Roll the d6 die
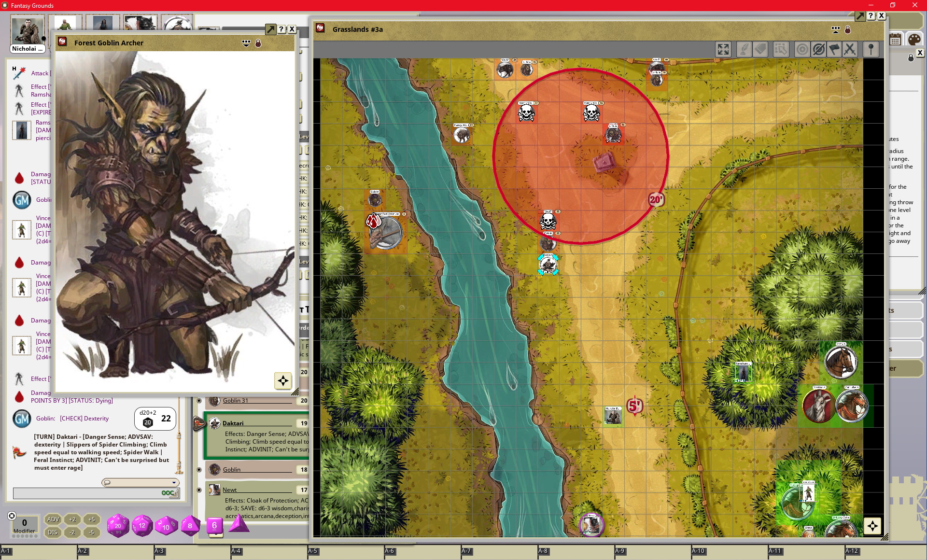This screenshot has height=560, width=927. click(214, 526)
